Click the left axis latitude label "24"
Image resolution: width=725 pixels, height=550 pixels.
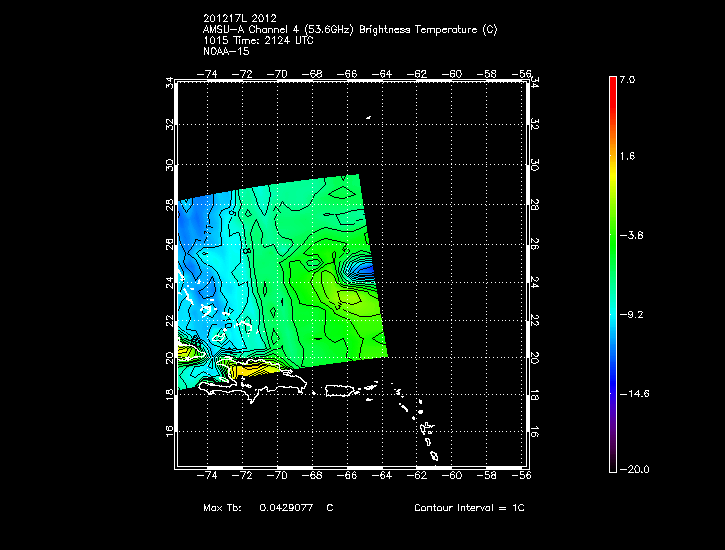click(x=170, y=282)
